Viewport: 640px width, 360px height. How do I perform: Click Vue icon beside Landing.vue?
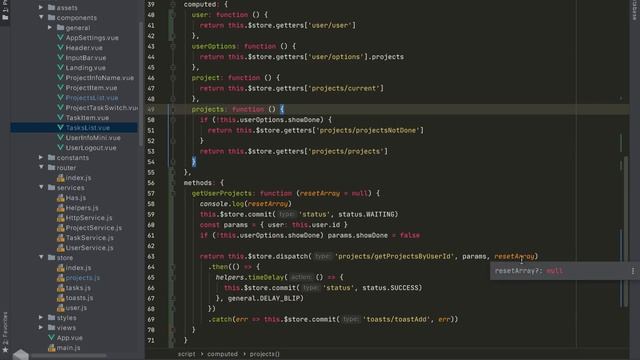pyautogui.click(x=60, y=67)
